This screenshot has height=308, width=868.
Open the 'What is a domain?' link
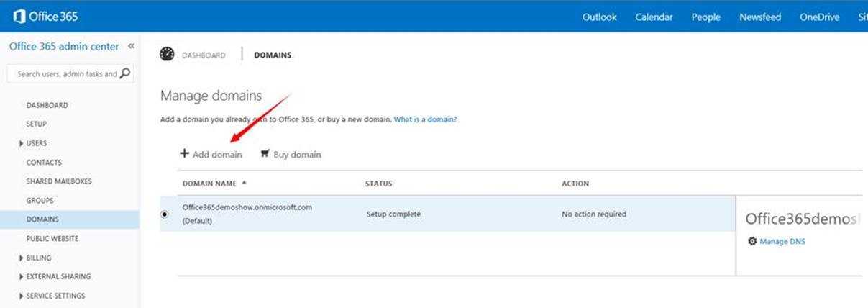pyautogui.click(x=426, y=119)
